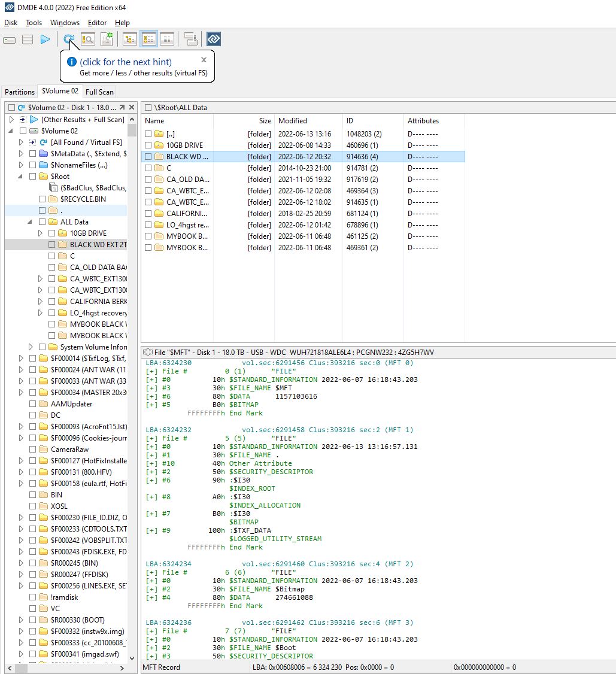Close the hint tooltip bubble

[x=204, y=60]
